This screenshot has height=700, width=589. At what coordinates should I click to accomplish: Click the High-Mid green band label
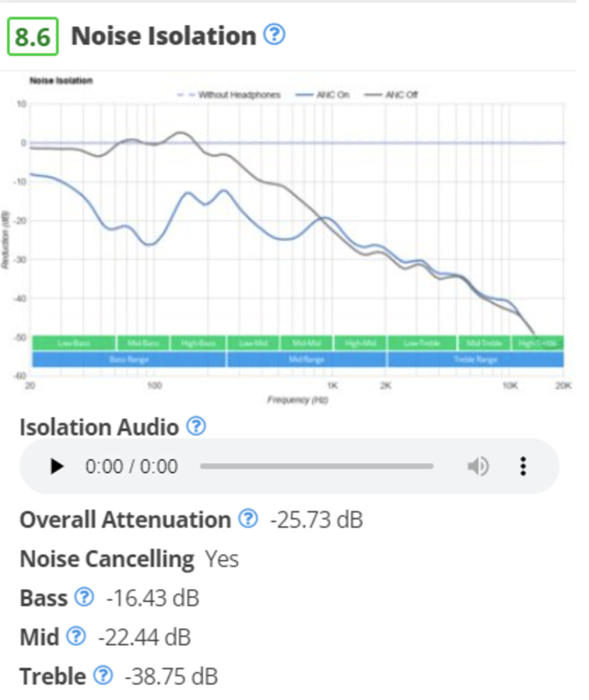coord(360,343)
